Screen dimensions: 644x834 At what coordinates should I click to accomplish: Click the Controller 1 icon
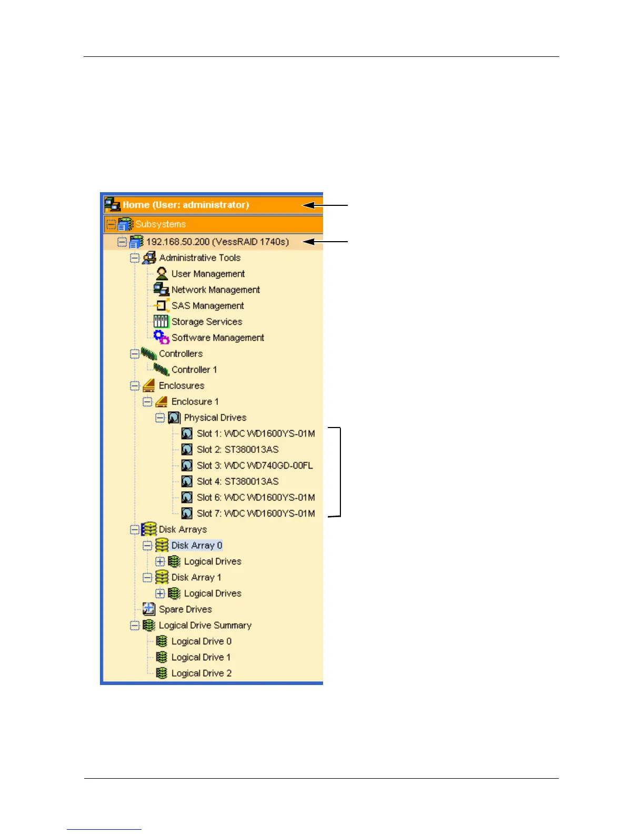(x=162, y=370)
